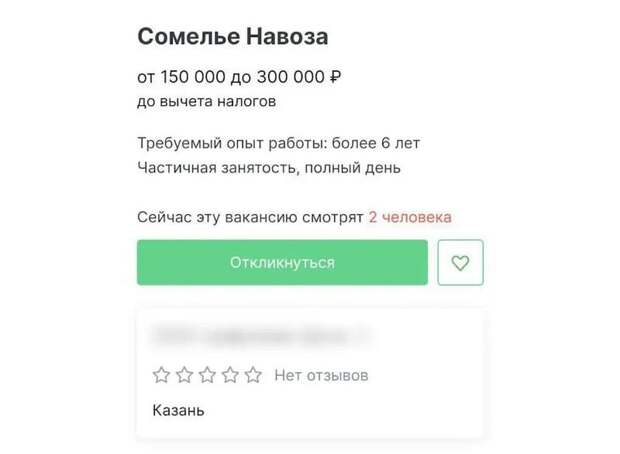
Task: Click the Частичная занятость text
Action: [211, 167]
